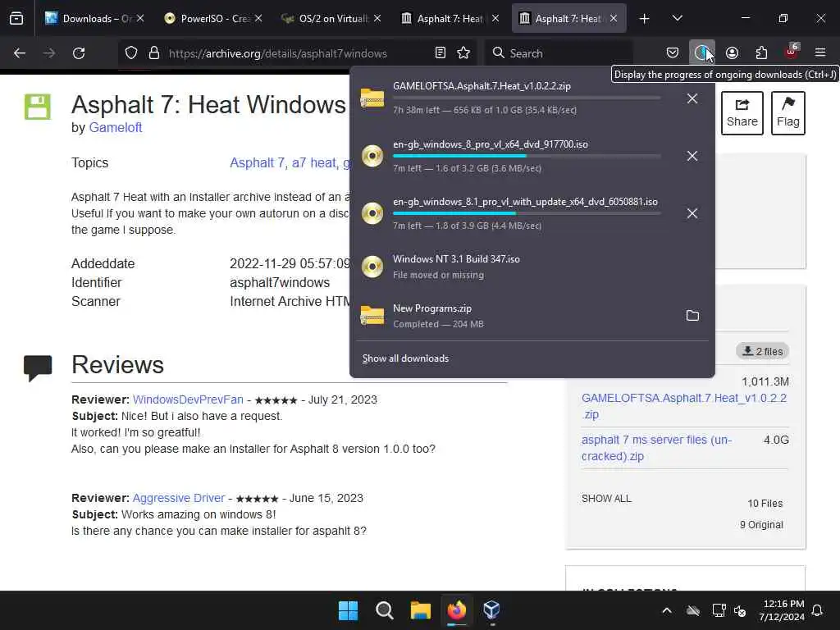Switch to the OS/2 on VirtualBox tab
This screenshot has height=630, width=840.
332,19
